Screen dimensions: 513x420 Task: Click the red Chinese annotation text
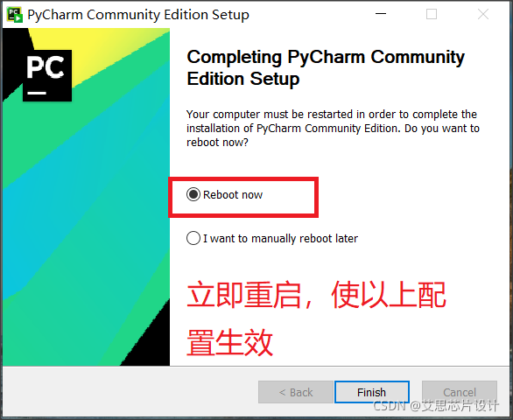316,318
